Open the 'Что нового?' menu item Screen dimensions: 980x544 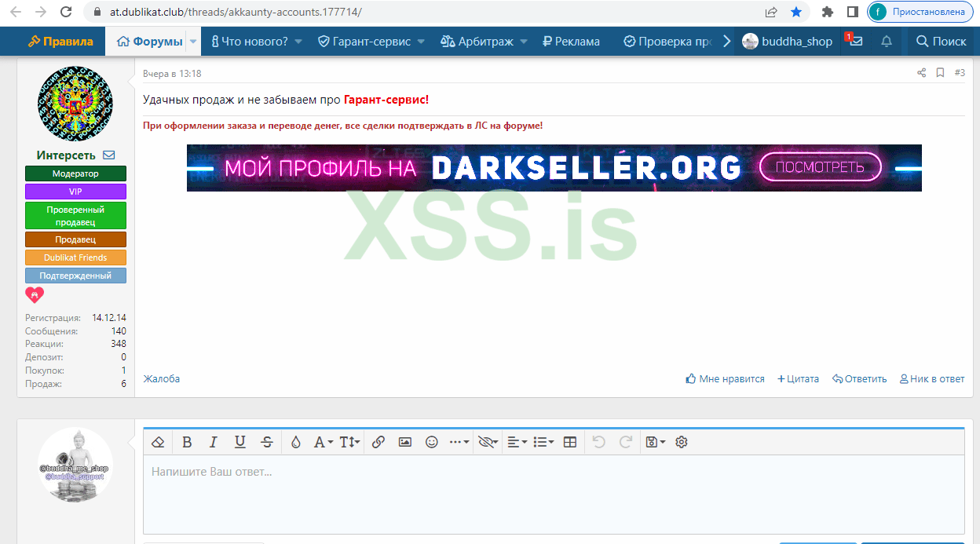point(250,42)
